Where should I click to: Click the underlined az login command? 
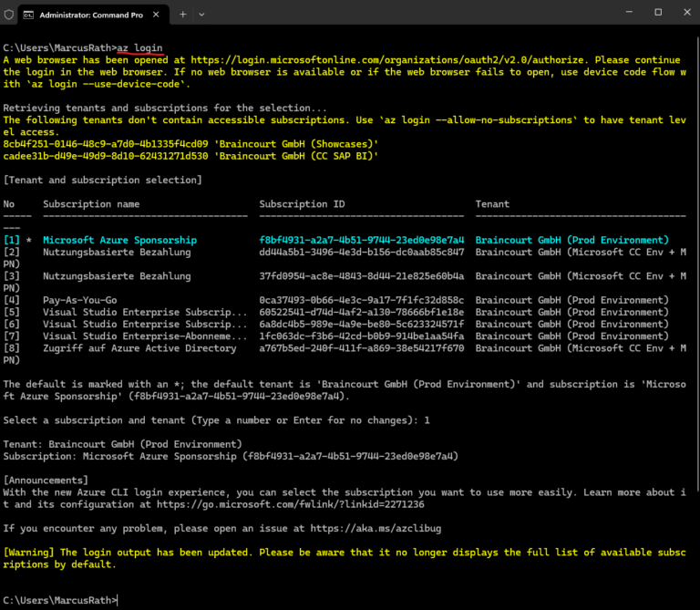pyautogui.click(x=139, y=47)
